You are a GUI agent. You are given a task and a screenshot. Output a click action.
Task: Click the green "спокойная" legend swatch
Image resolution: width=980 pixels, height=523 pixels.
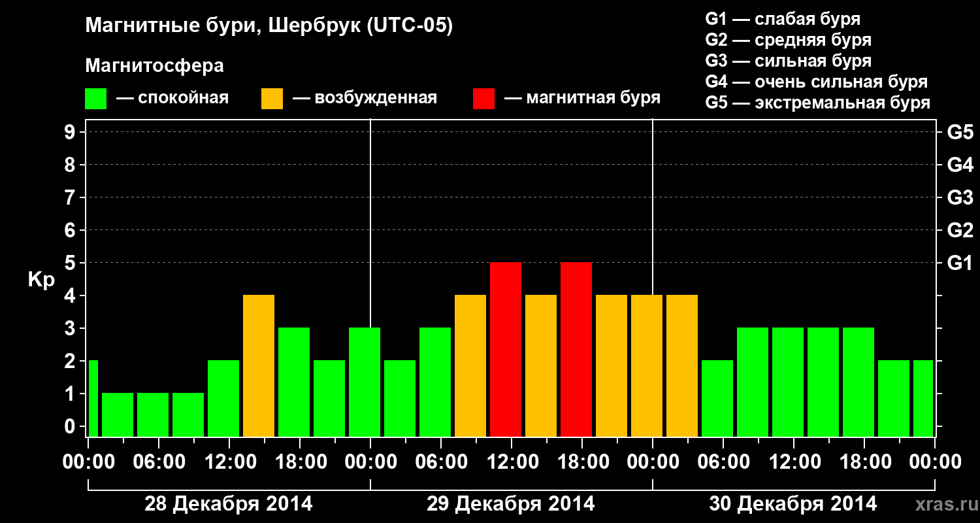95,99
